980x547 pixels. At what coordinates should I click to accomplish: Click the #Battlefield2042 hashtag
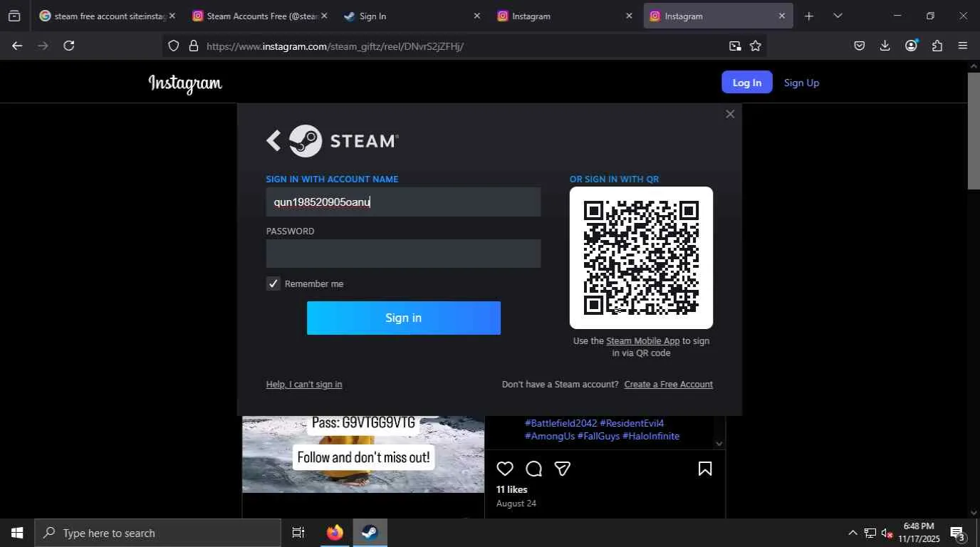561,423
